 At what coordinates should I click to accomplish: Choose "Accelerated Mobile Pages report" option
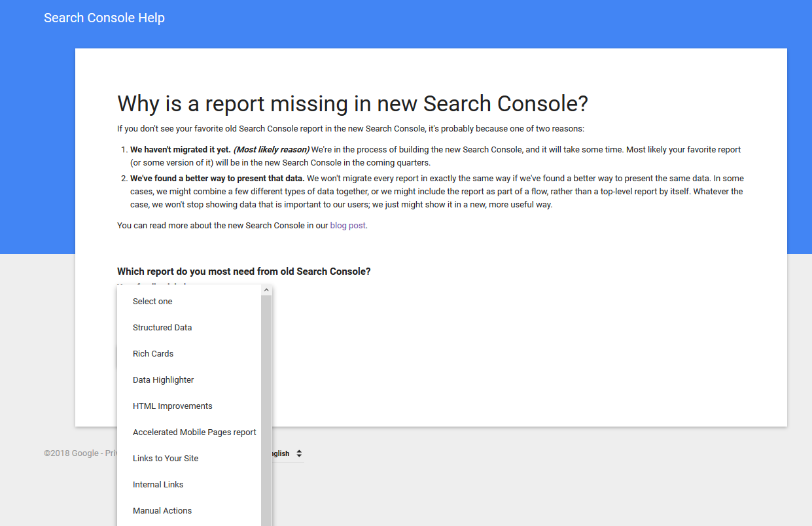(x=194, y=432)
